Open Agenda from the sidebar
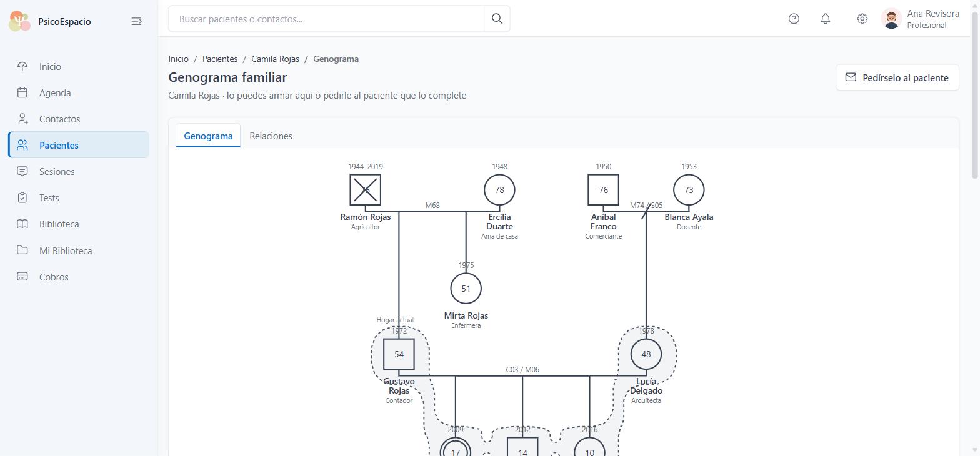The height and width of the screenshot is (456, 980). [79, 93]
